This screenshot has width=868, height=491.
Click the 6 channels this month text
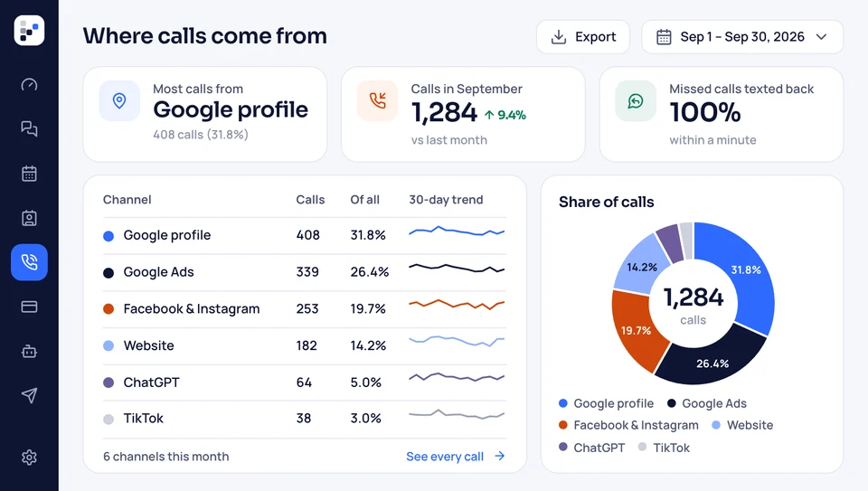point(166,457)
